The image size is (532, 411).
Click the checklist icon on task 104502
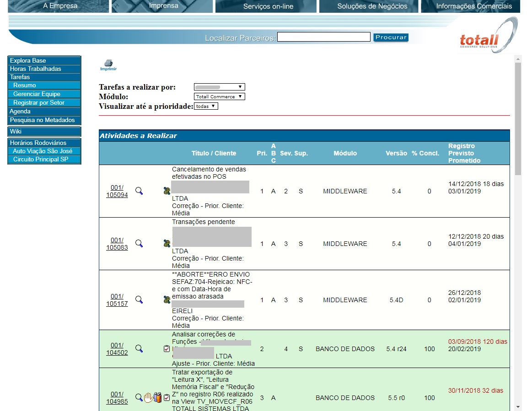pos(167,349)
